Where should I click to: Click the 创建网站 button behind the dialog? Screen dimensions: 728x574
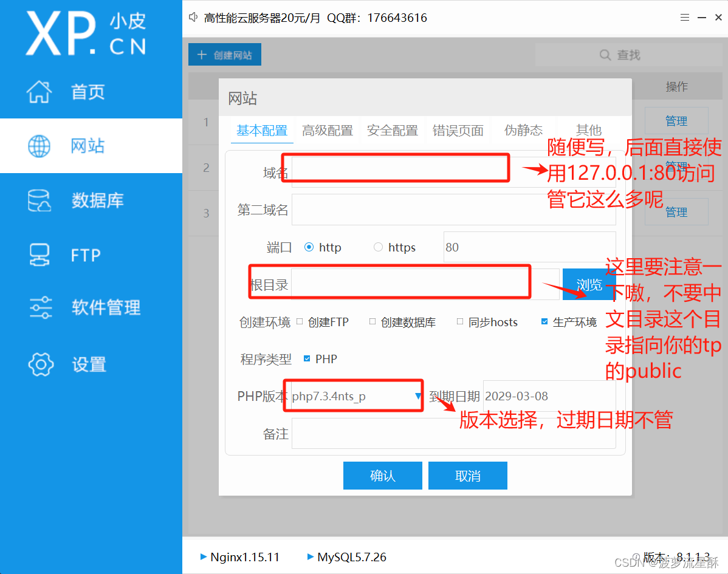point(225,55)
